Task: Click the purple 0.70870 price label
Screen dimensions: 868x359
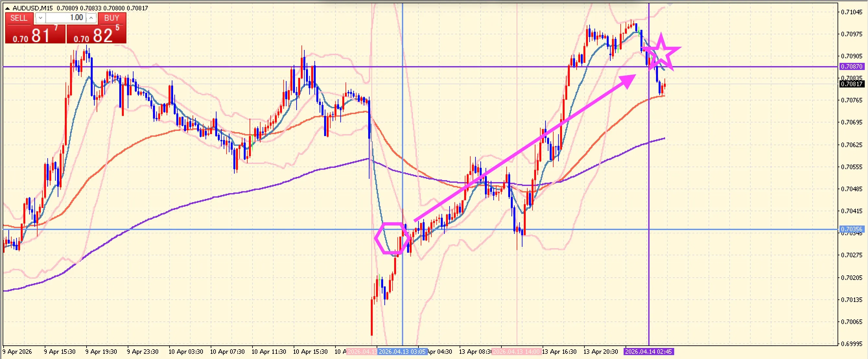Action: click(x=851, y=66)
